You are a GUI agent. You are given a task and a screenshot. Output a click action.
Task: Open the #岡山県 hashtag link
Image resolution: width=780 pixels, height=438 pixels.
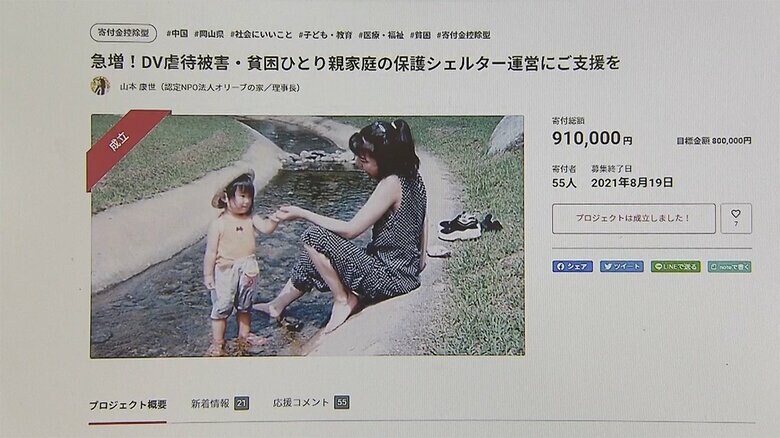click(209, 34)
